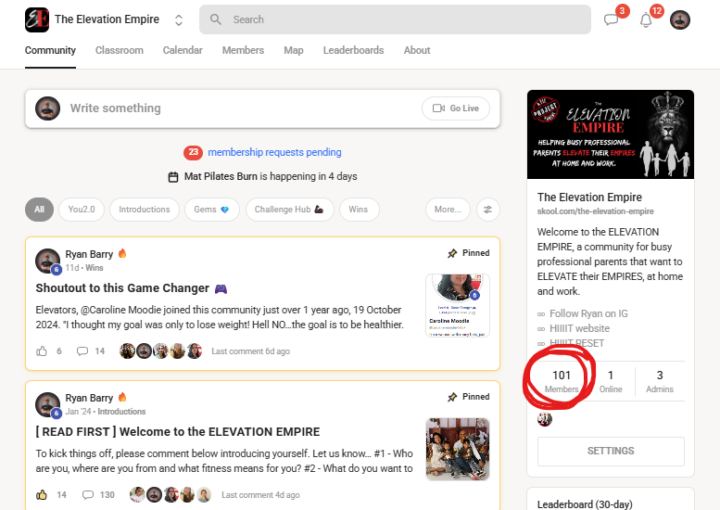Open Caroline Moodie thumbnail on Shoutout post
720x510 pixels.
pyautogui.click(x=457, y=305)
